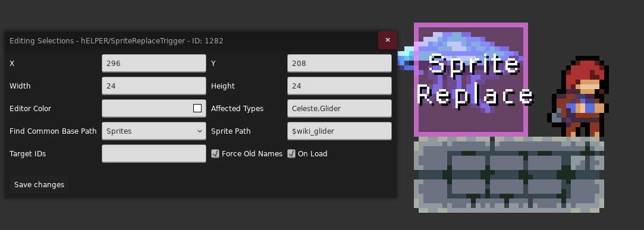This screenshot has height=230, width=644.
Task: Click the Target IDs input field
Action: pyautogui.click(x=154, y=153)
